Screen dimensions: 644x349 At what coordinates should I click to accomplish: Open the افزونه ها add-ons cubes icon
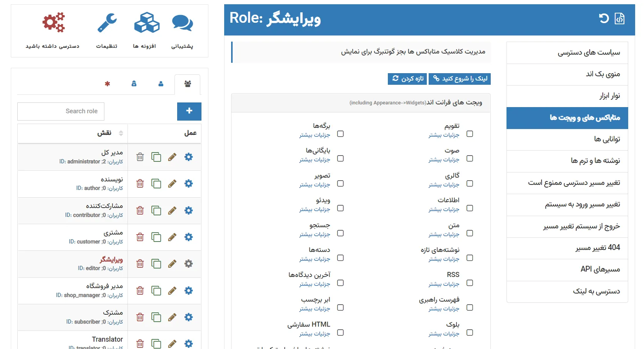147,22
